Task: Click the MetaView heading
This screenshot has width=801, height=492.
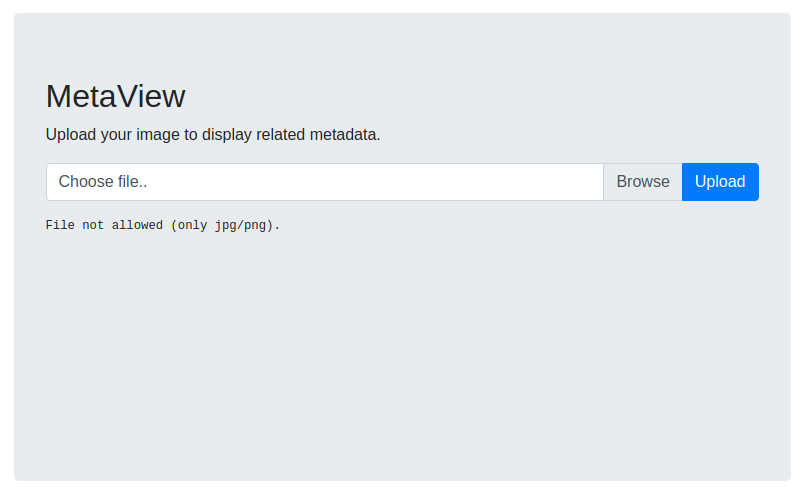Action: click(x=115, y=96)
